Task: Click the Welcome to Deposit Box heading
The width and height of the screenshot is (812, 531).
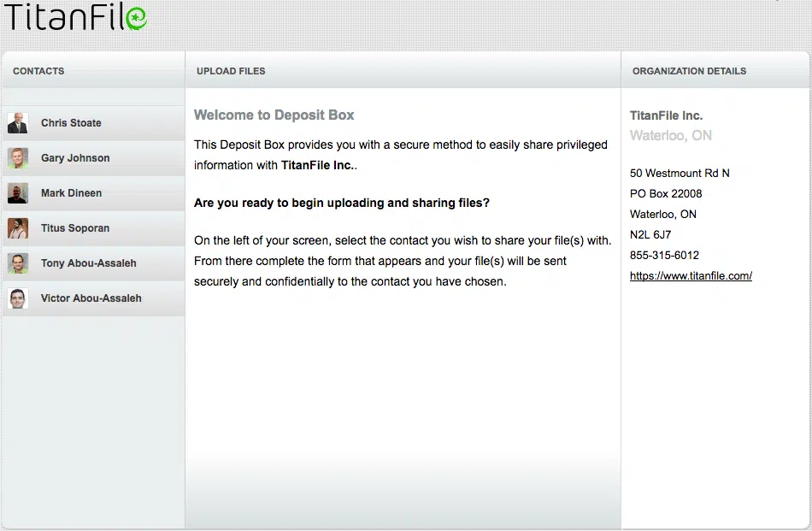Action: (274, 115)
